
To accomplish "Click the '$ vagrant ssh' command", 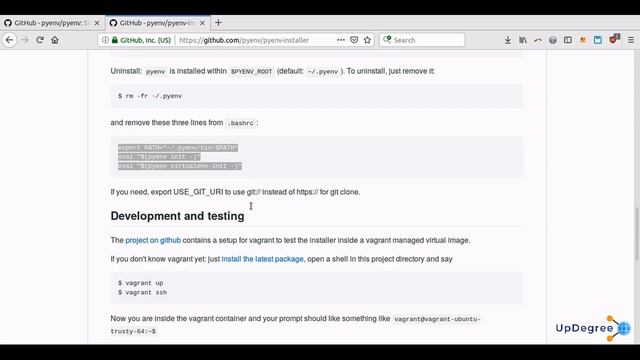I will point(142,292).
